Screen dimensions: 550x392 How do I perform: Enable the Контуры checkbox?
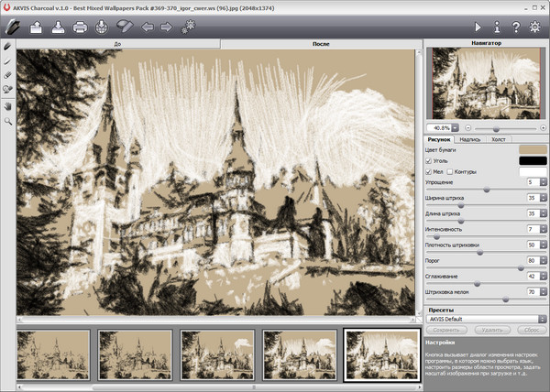(x=449, y=171)
